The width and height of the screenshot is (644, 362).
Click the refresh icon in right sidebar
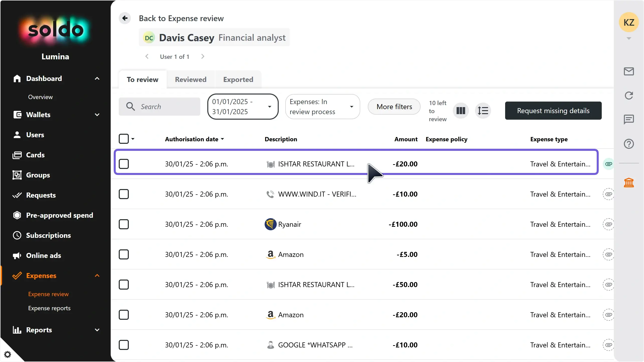click(629, 96)
